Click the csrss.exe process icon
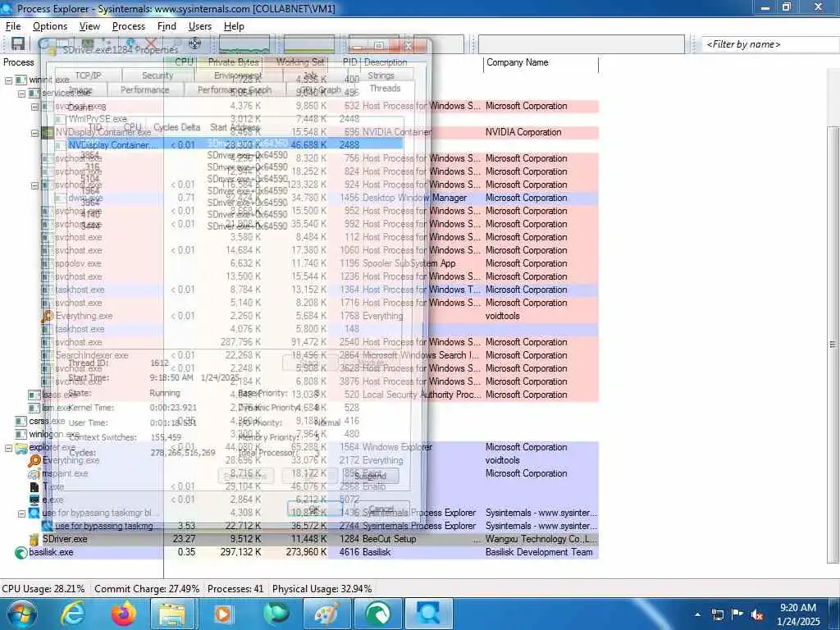Viewport: 840px width, 630px height. point(21,421)
